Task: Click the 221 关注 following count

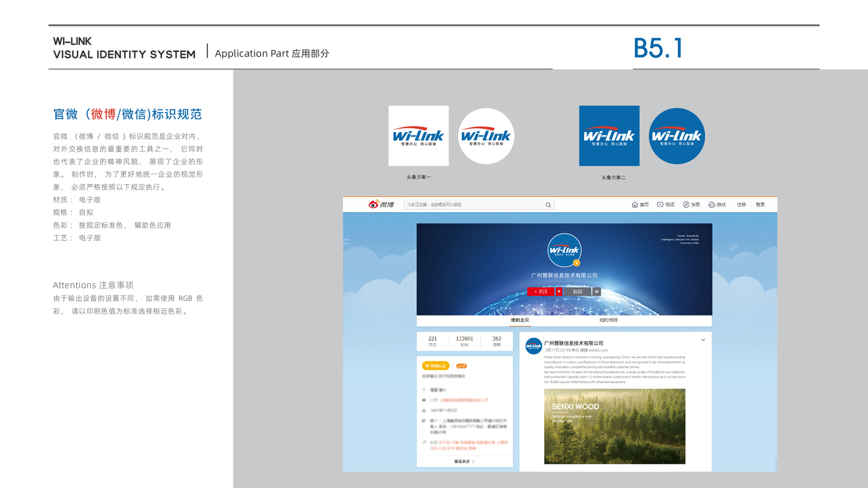Action: coord(433,341)
